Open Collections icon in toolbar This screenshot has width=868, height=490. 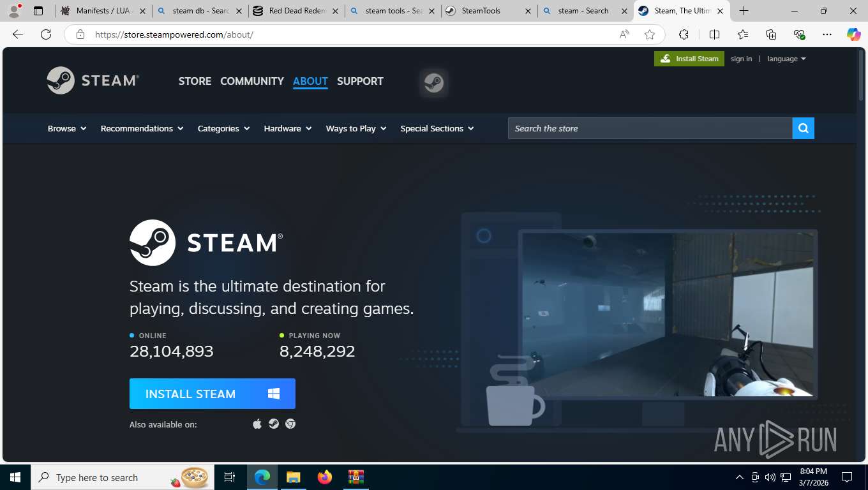(x=771, y=34)
